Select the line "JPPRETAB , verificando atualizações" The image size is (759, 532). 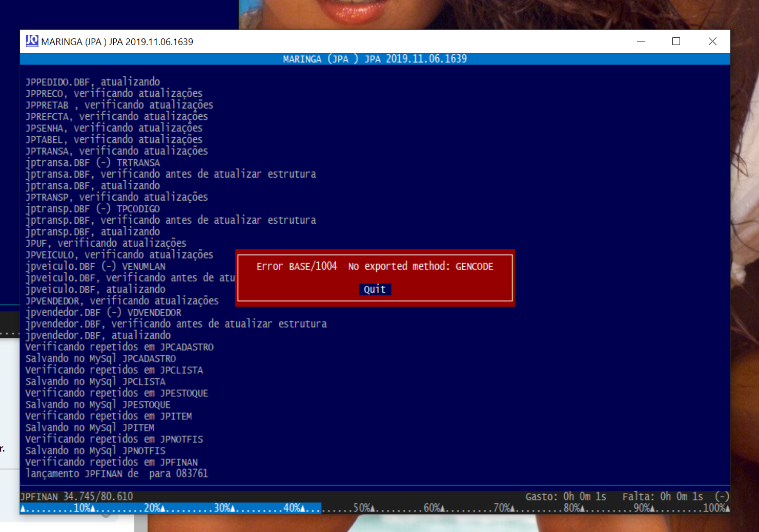119,105
